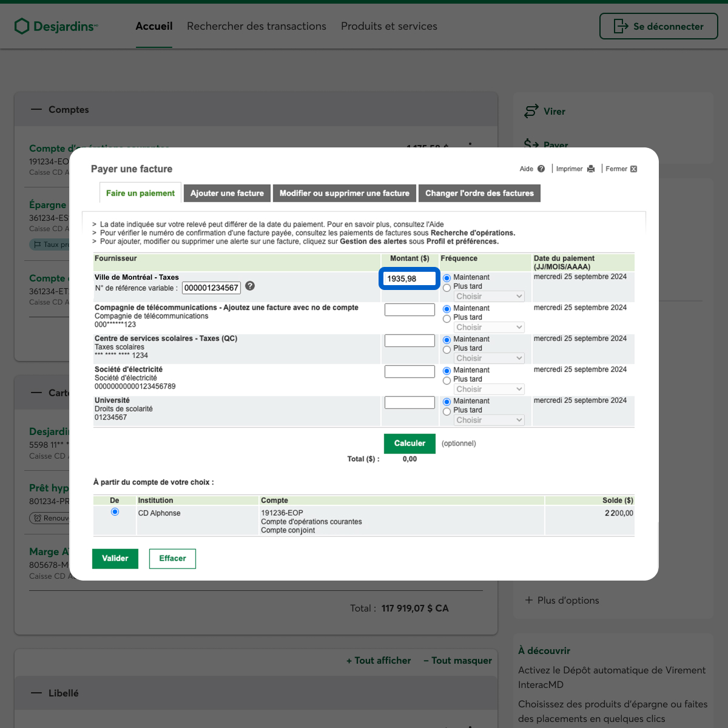Open Modifier ou supprimer une facture tab
Image resolution: width=728 pixels, height=728 pixels.
tap(344, 194)
